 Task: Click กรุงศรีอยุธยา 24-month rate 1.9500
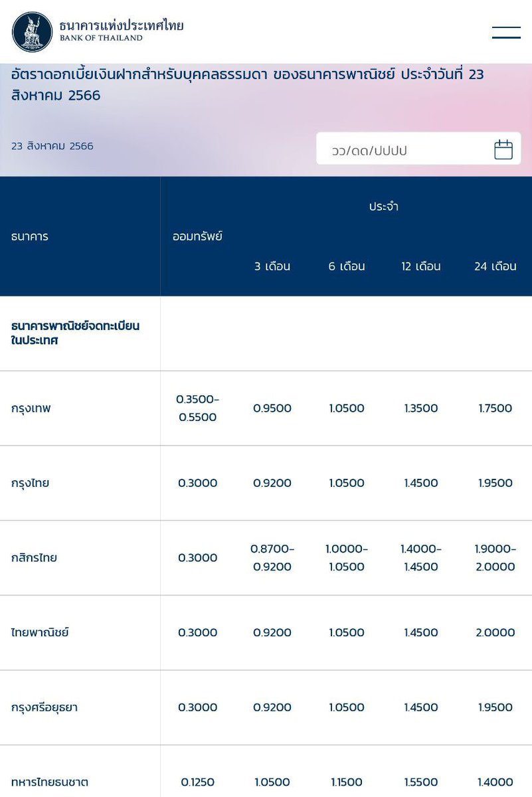pyautogui.click(x=495, y=707)
